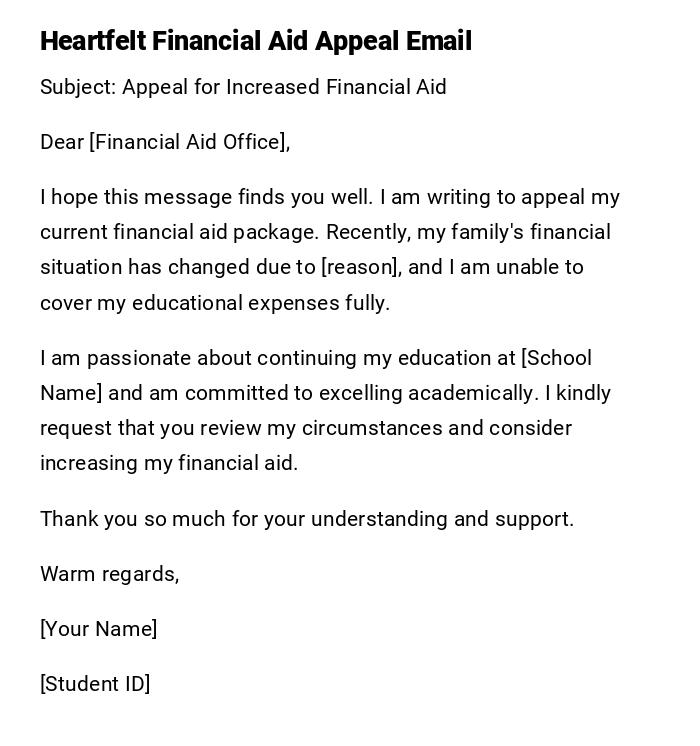Click 'I hope this message finds you well'
The width and height of the screenshot is (700, 746).
(205, 197)
